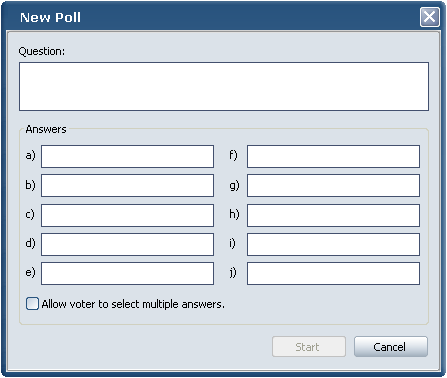Viewport: 447px width, 378px height.
Task: Click inside the answer f) field
Action: click(333, 156)
